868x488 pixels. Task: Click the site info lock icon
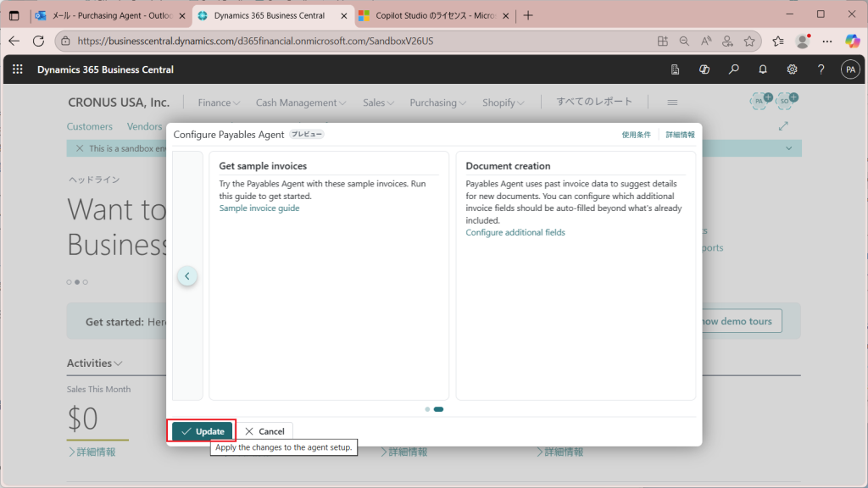65,41
